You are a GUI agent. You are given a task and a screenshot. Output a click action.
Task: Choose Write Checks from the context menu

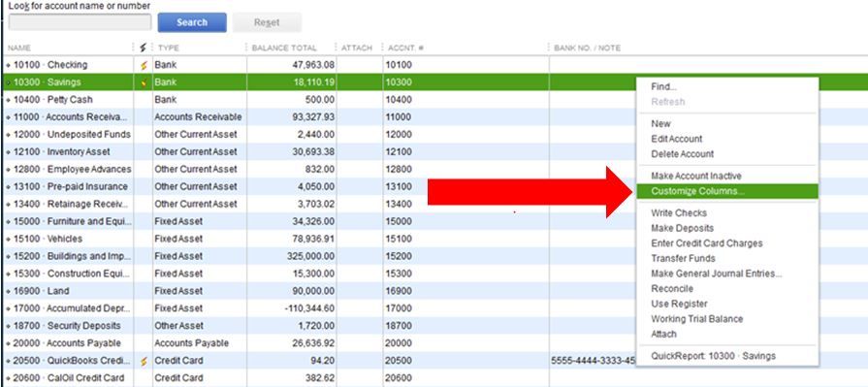(x=679, y=213)
